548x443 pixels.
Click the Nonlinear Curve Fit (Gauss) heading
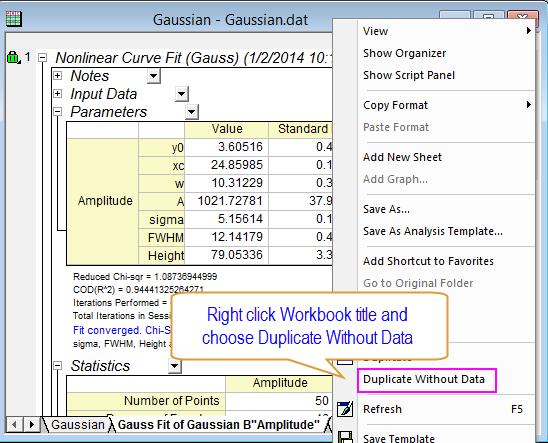coord(194,58)
